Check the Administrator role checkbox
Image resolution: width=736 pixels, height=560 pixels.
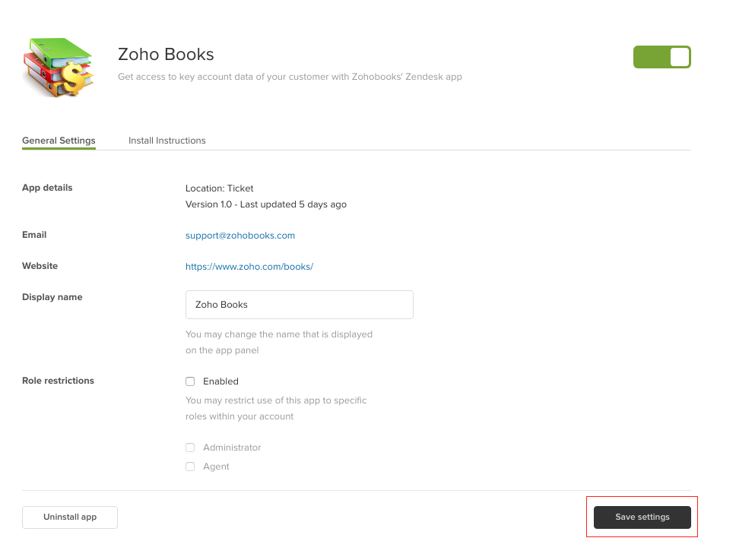190,448
